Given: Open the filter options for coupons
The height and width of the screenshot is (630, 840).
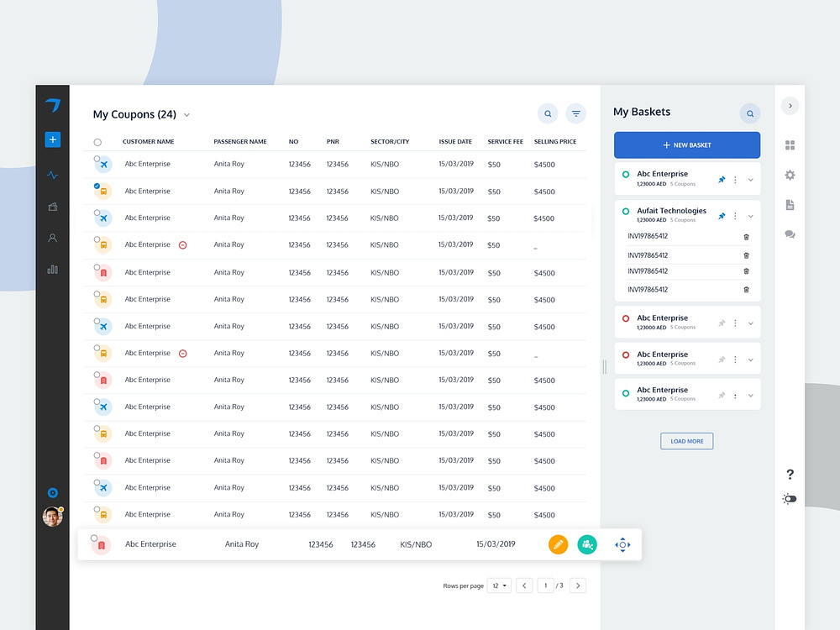Looking at the screenshot, I should (x=575, y=113).
